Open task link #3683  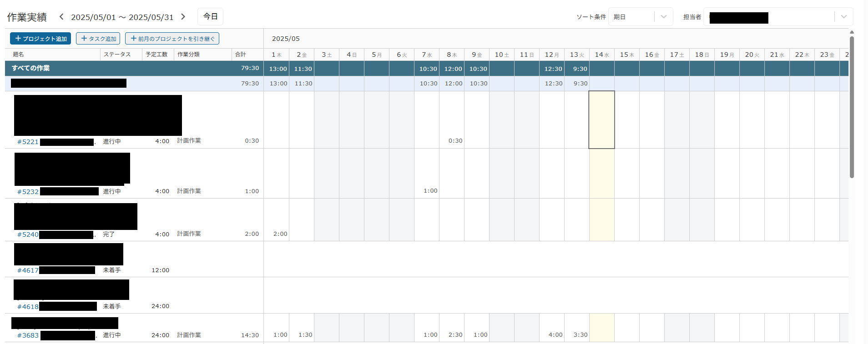click(x=28, y=335)
